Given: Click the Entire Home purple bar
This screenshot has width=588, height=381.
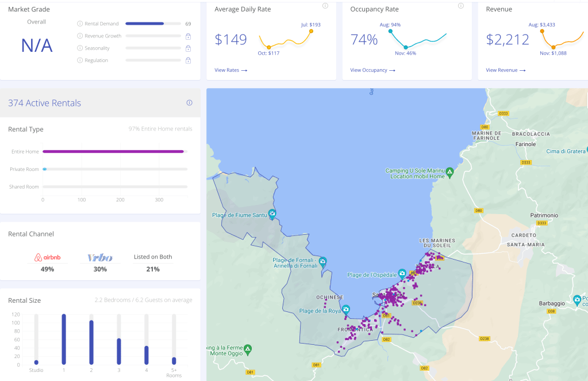Looking at the screenshot, I should pyautogui.click(x=113, y=151).
